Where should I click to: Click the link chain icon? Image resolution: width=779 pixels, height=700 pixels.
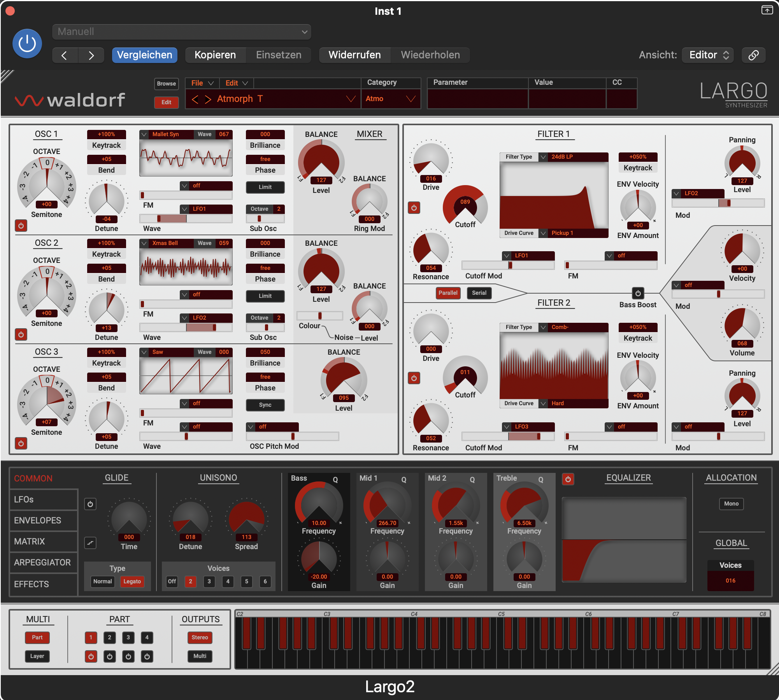point(753,55)
